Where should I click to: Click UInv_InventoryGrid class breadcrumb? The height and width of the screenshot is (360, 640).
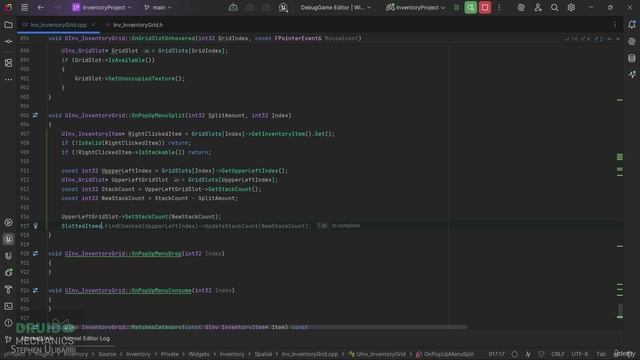coord(378,354)
